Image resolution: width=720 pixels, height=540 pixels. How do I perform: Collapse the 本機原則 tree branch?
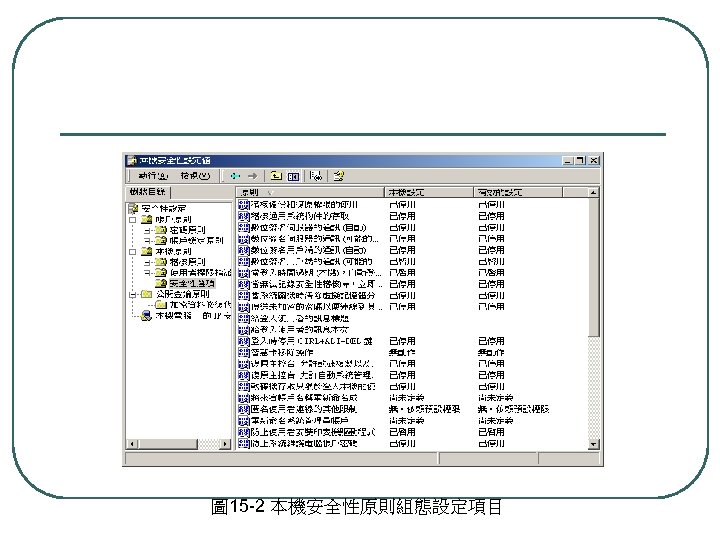(133, 252)
